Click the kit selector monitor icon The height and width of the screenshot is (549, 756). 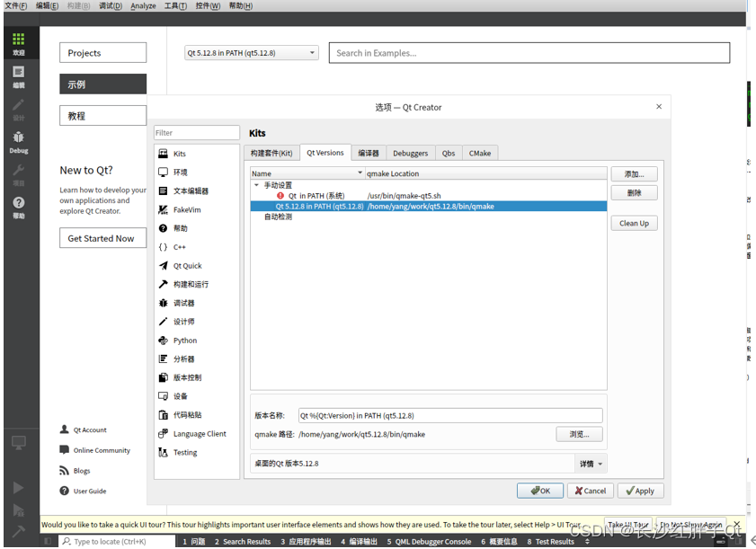pyautogui.click(x=18, y=442)
